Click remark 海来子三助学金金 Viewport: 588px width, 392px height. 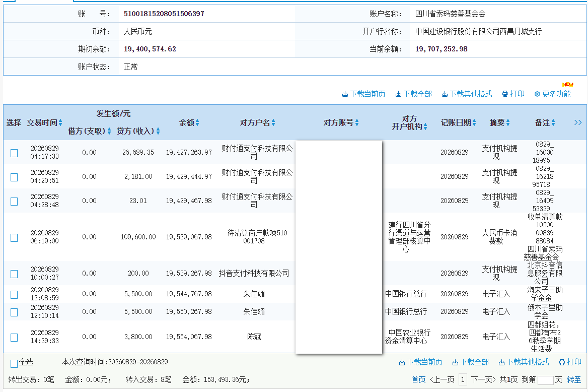tap(545, 294)
